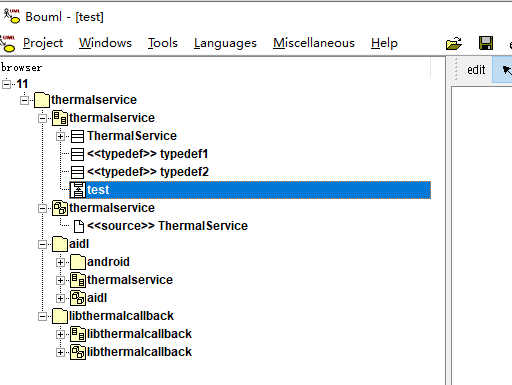Select the <<typedef>> typedef1 label
The width and height of the screenshot is (512, 385).
[148, 154]
